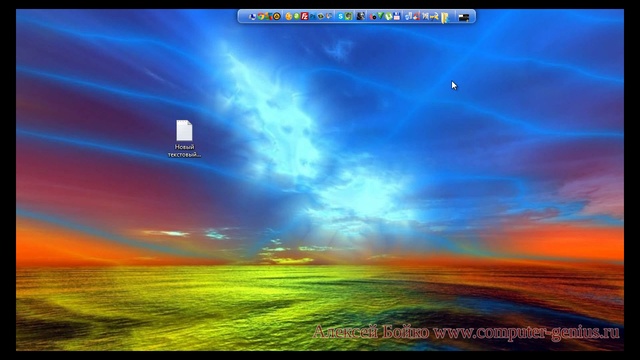Open the round green uTorrent icon in dock
Screen dimensions: 640x360
pyautogui.click(x=388, y=16)
